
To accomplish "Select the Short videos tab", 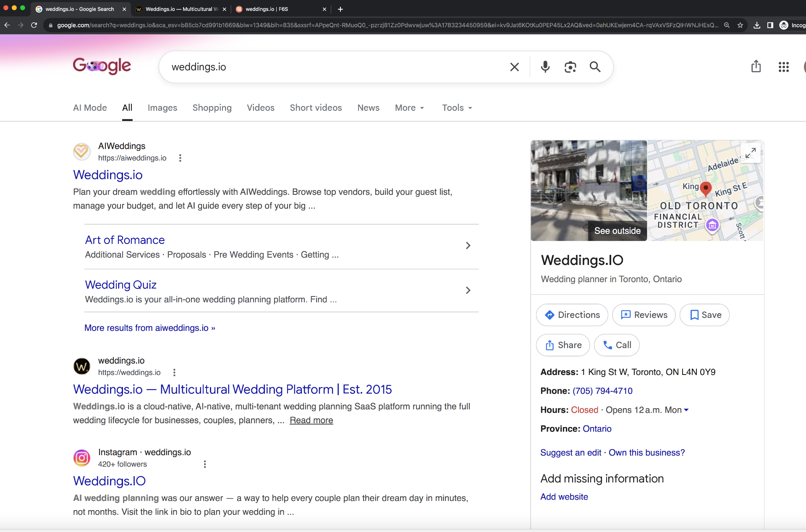I will tap(316, 108).
